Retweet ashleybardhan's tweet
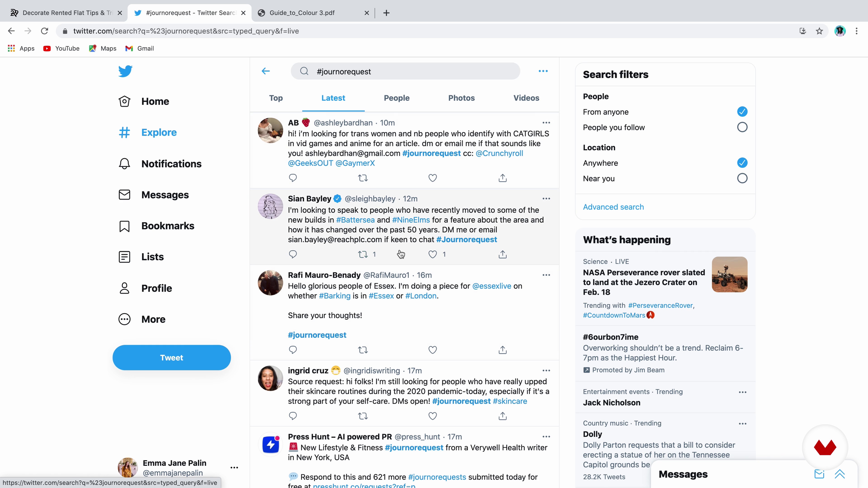This screenshot has height=488, width=868. (363, 178)
